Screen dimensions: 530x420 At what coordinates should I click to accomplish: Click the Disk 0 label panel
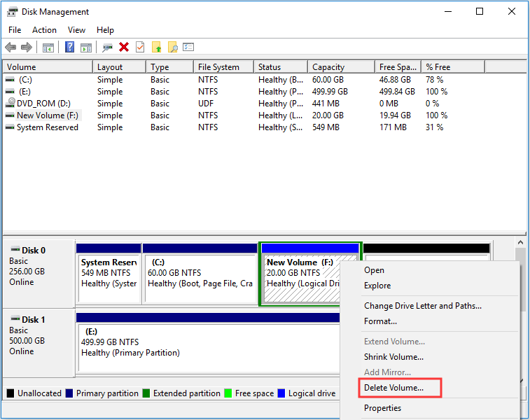coord(39,273)
